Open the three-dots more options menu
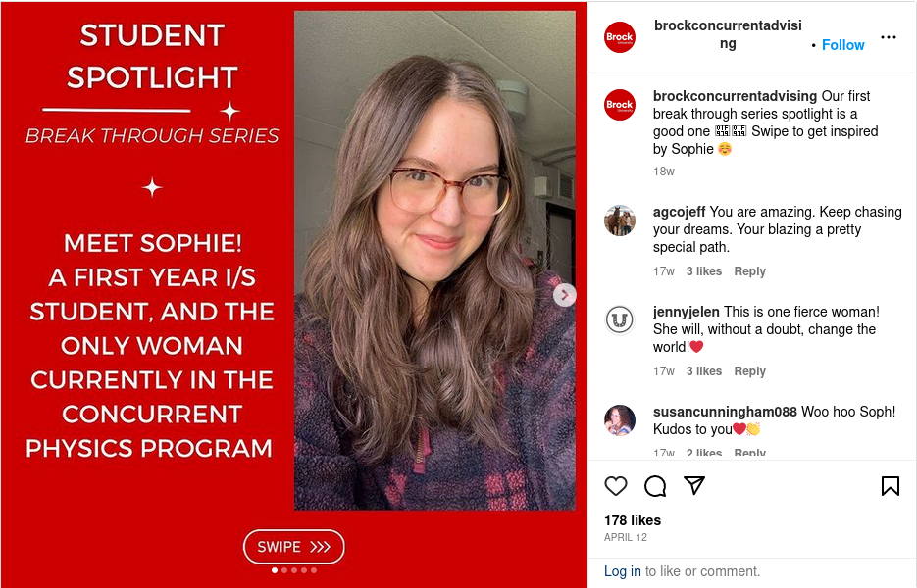The height and width of the screenshot is (588, 917). [888, 37]
